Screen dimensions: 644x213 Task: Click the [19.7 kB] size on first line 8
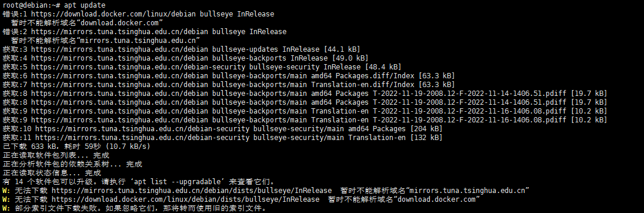pyautogui.click(x=589, y=94)
